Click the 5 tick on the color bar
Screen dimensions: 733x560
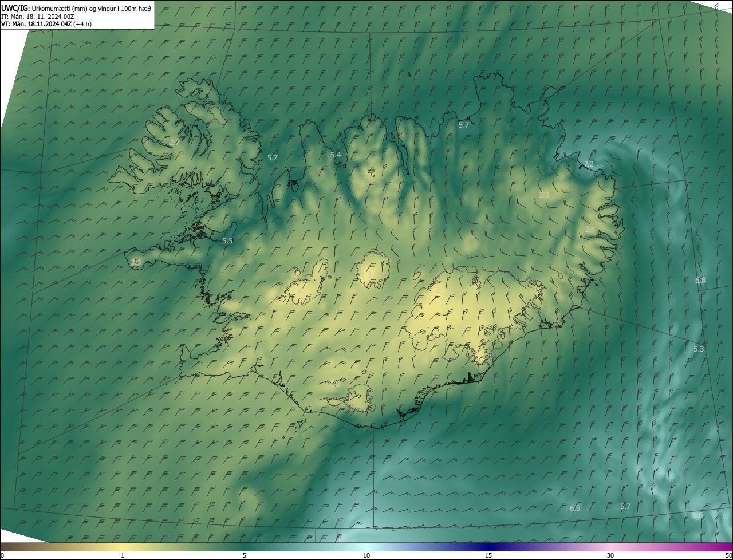coord(245,555)
